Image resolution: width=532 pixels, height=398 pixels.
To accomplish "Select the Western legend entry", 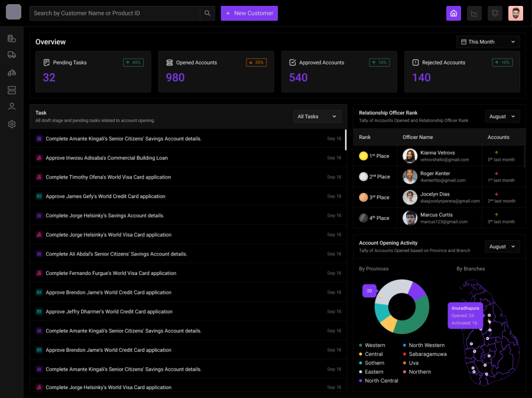I will pos(372,345).
